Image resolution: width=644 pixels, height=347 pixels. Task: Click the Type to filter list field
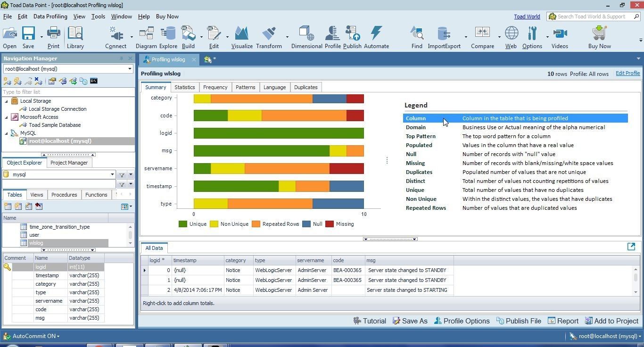tap(68, 92)
